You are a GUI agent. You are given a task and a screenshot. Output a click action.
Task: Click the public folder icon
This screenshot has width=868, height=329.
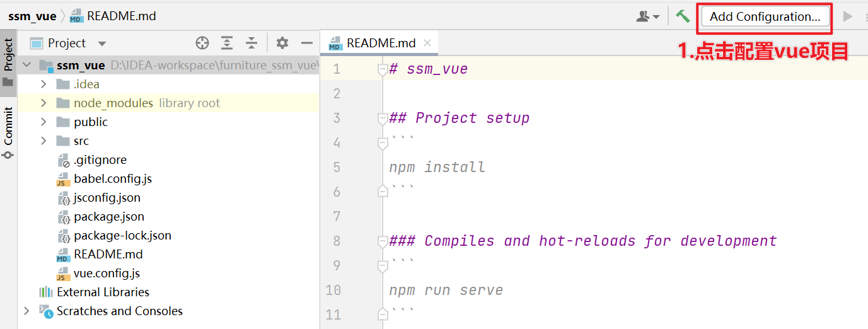tap(62, 122)
